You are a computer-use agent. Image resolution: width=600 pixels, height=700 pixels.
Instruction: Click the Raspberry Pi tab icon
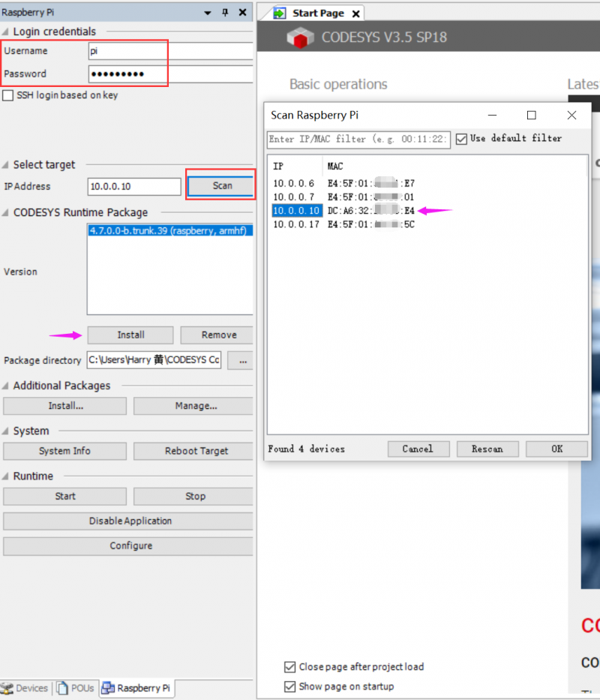tap(108, 688)
